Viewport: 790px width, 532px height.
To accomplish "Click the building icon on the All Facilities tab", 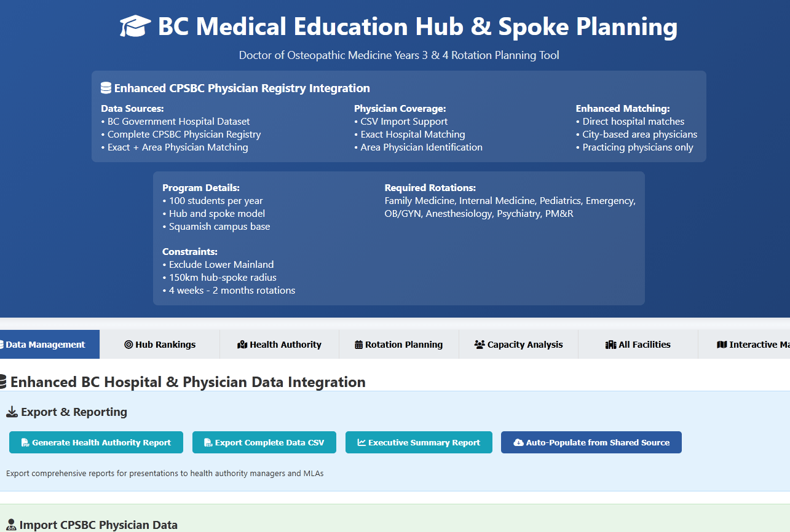I will pos(612,344).
